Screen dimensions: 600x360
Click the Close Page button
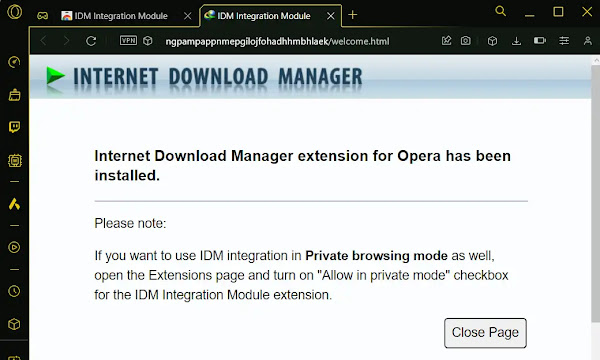(485, 333)
